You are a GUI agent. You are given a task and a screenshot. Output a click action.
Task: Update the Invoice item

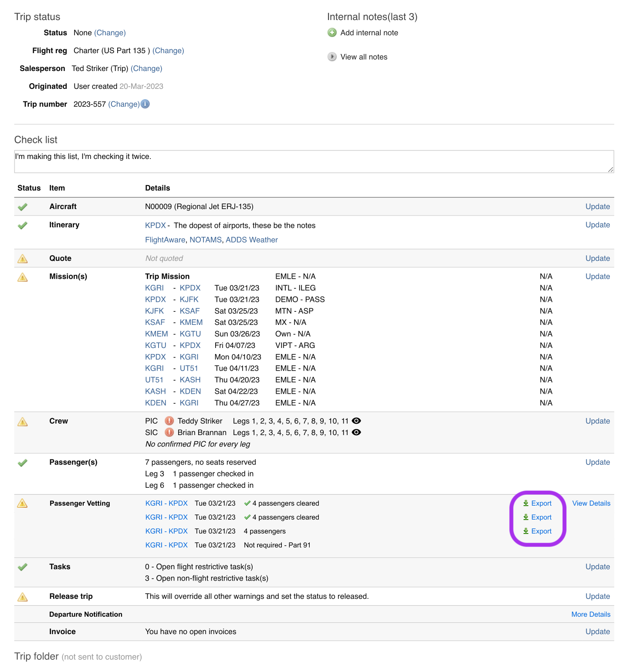pyautogui.click(x=598, y=631)
